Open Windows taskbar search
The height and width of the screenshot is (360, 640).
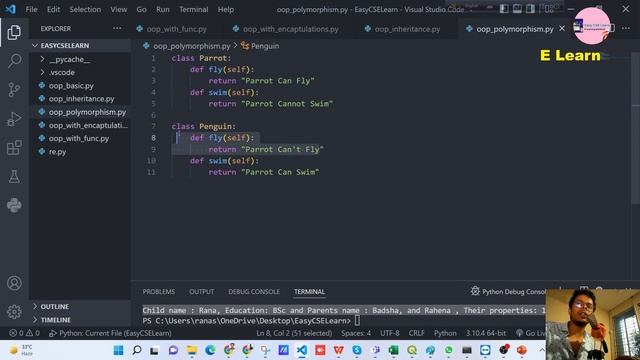point(137,350)
